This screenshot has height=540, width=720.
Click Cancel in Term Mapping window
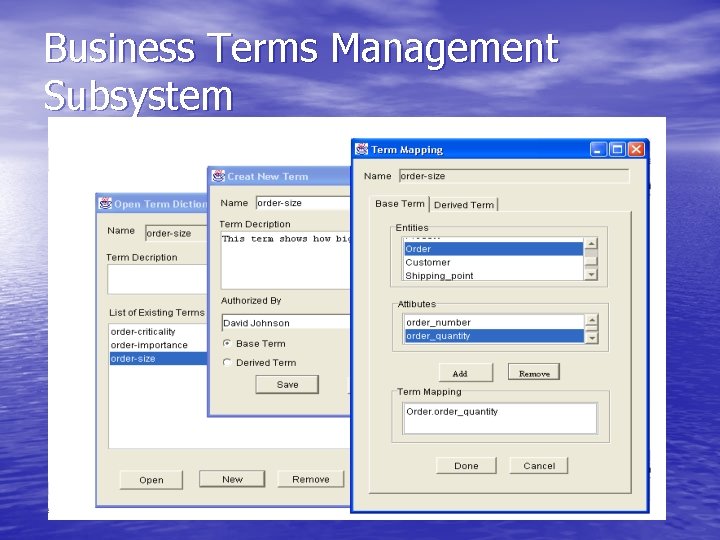(539, 466)
